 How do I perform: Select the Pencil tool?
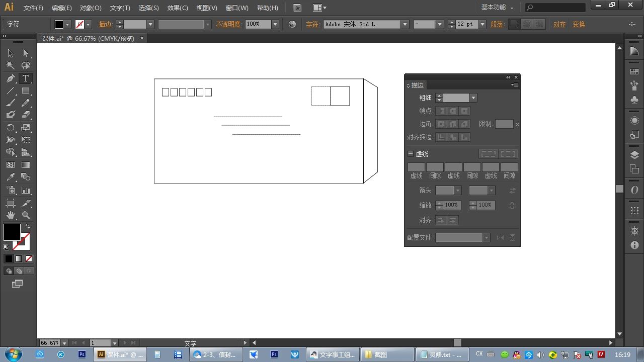pyautogui.click(x=26, y=103)
